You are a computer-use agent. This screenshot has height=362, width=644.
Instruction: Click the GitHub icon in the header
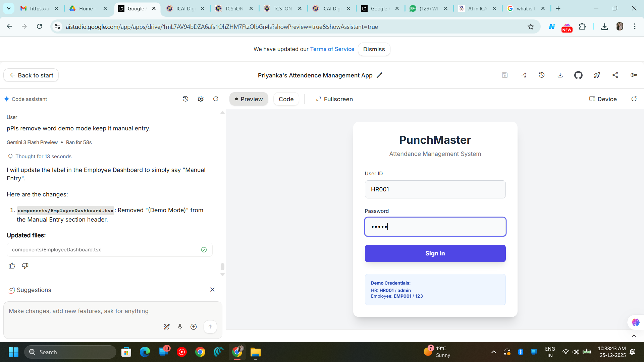(578, 75)
